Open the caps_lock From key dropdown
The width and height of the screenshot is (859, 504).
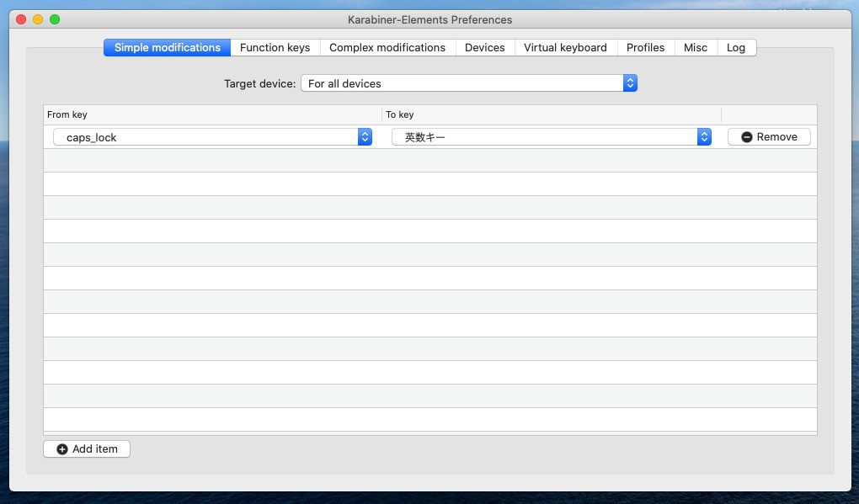coord(212,137)
